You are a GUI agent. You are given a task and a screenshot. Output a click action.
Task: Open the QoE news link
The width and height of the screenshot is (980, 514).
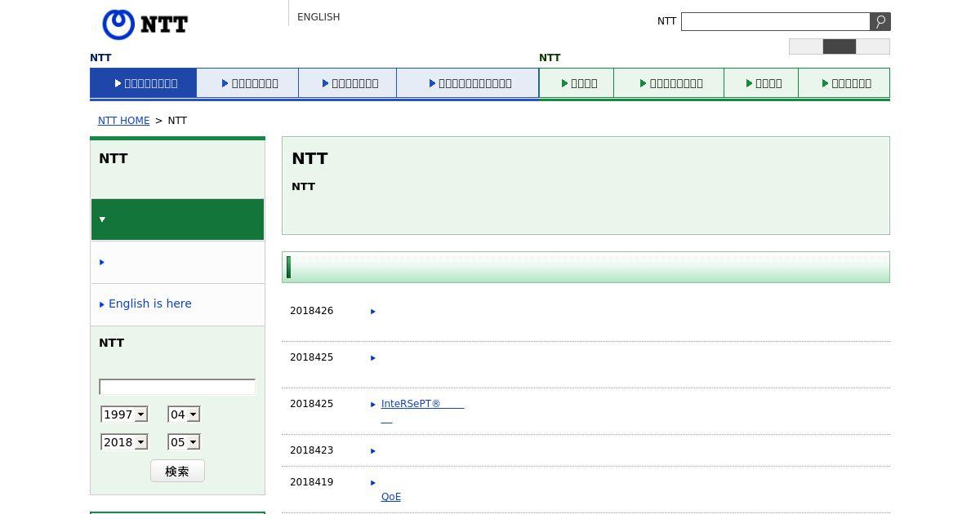[391, 497]
